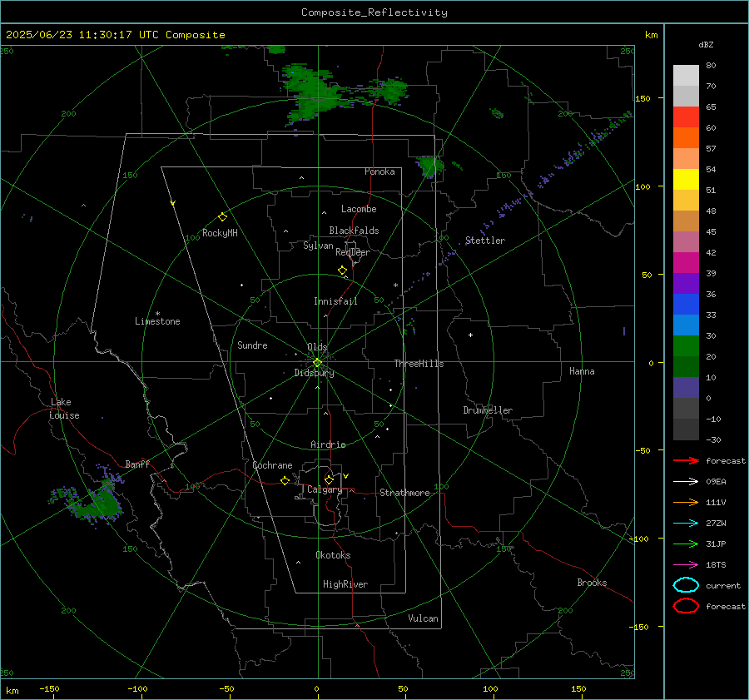Click the Composite_Reflectivity title
749x700 pixels.
point(374,12)
